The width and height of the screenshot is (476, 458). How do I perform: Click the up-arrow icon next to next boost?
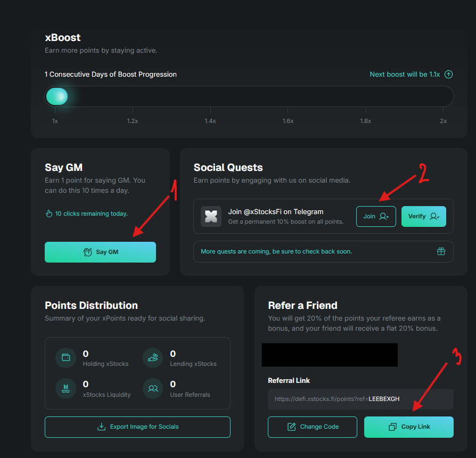[x=448, y=75]
